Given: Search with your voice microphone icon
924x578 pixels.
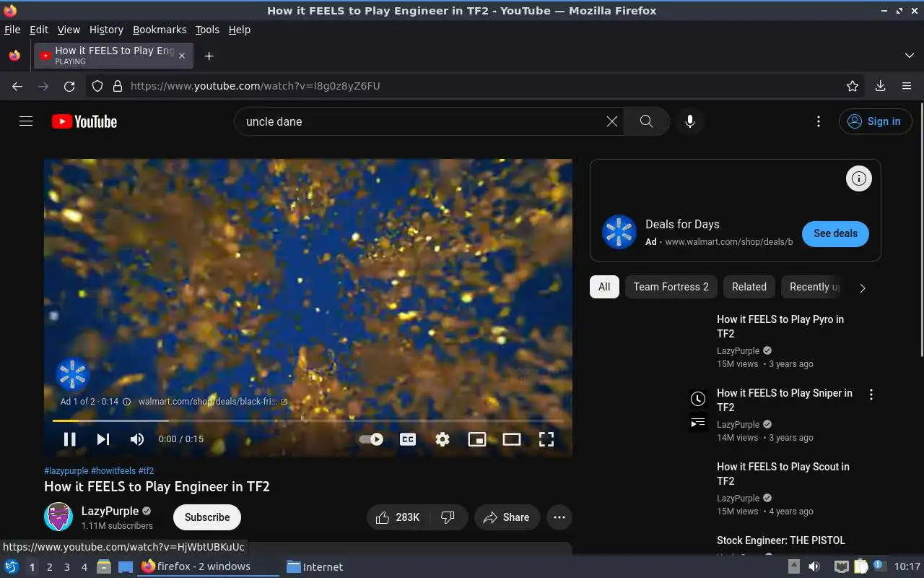Looking at the screenshot, I should [690, 121].
